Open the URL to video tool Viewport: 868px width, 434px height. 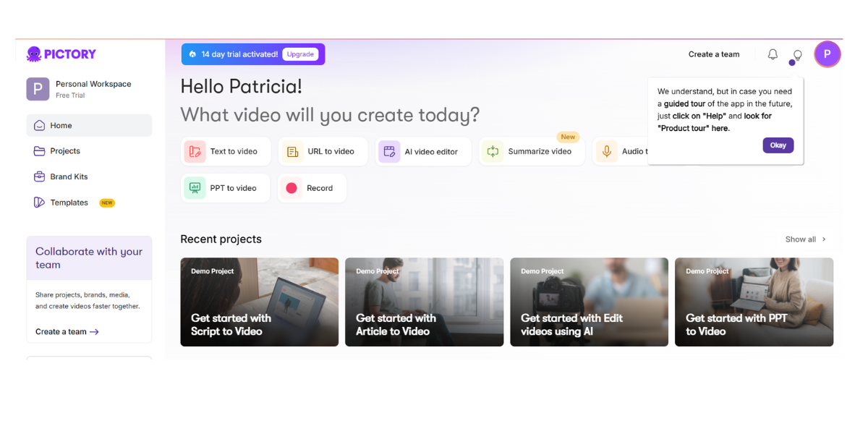323,151
